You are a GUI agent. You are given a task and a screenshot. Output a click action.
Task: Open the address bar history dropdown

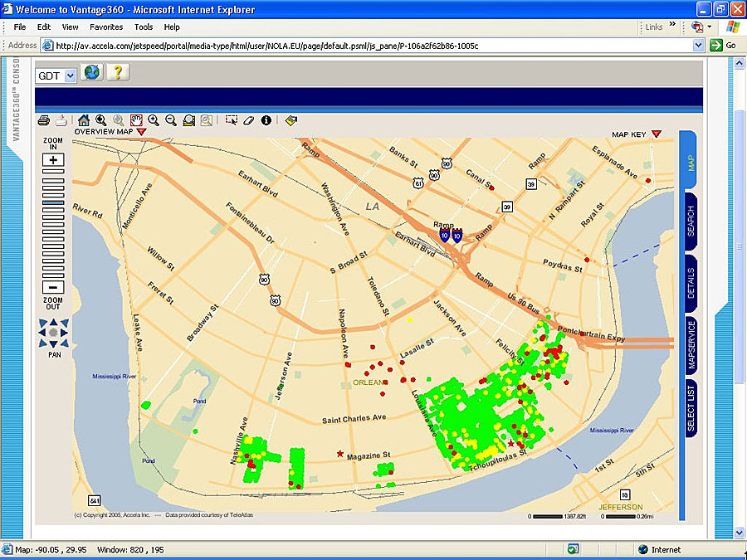click(x=698, y=46)
